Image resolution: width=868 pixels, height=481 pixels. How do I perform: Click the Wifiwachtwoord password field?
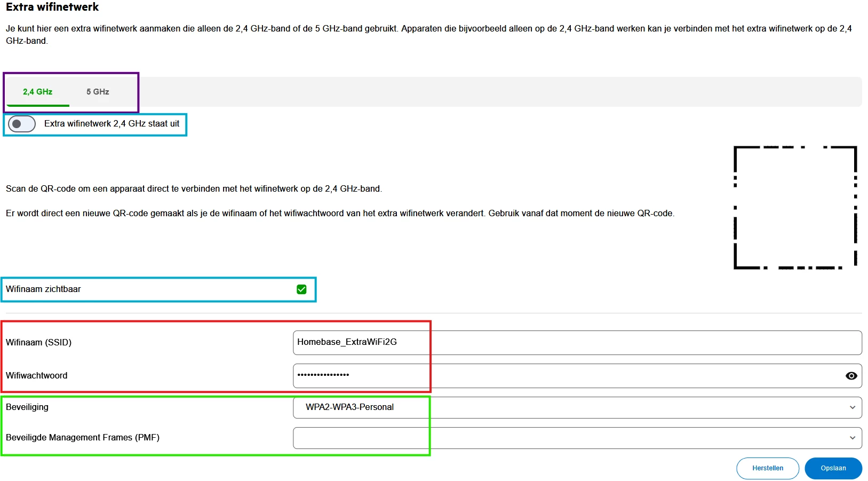coord(577,376)
